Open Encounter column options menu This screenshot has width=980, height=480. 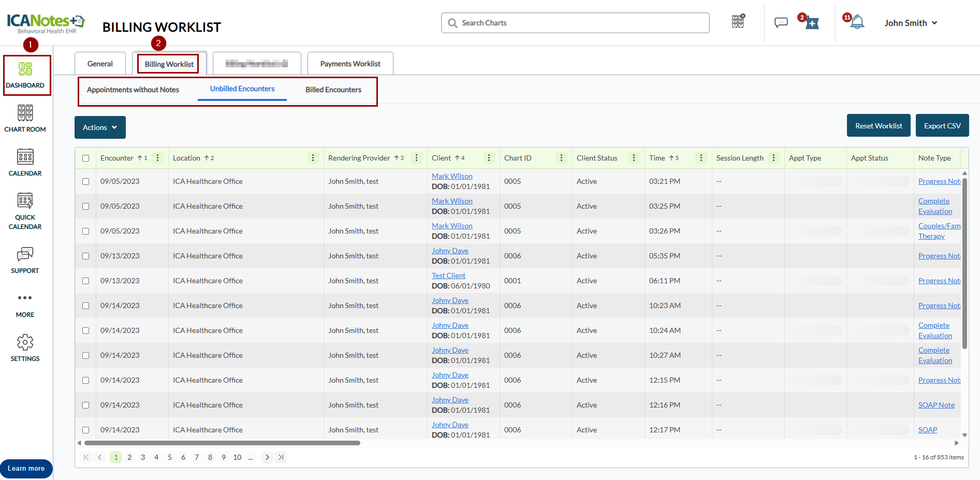[158, 158]
